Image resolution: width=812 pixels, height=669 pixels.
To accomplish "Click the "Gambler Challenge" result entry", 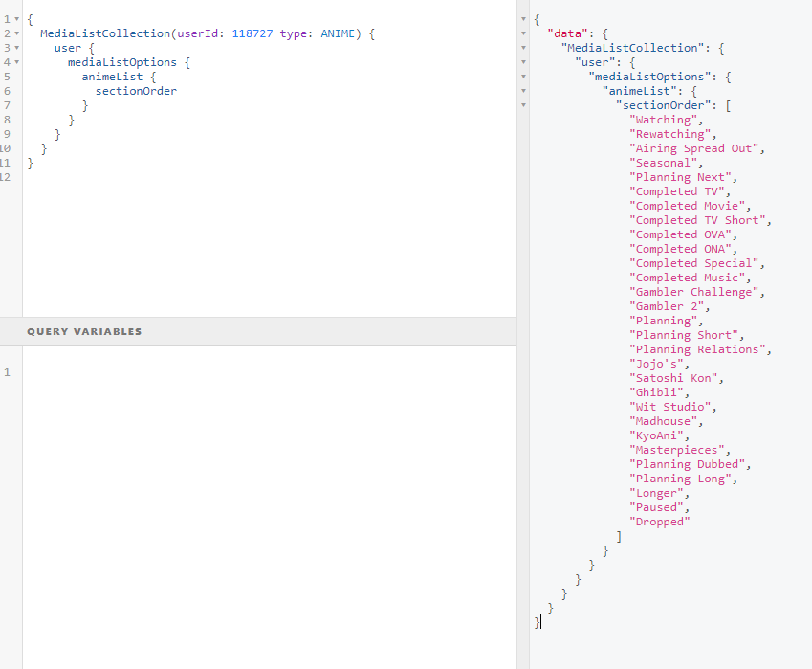I will [694, 292].
